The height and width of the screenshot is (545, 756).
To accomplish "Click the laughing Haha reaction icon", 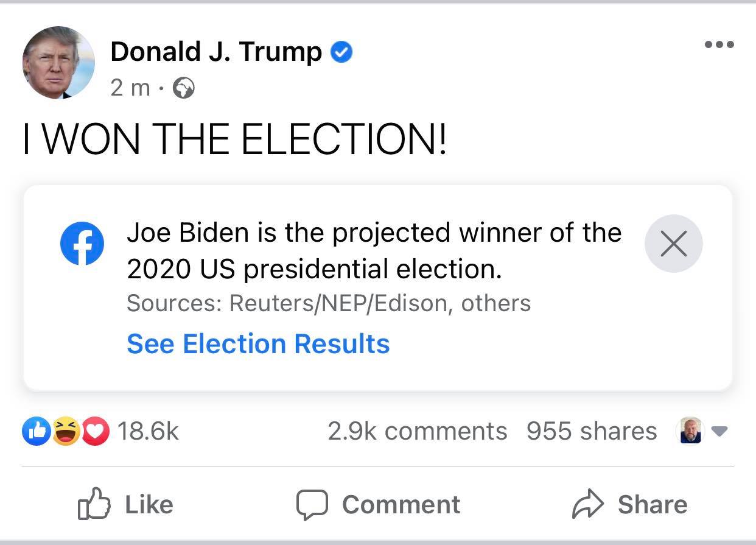I will pos(65,431).
